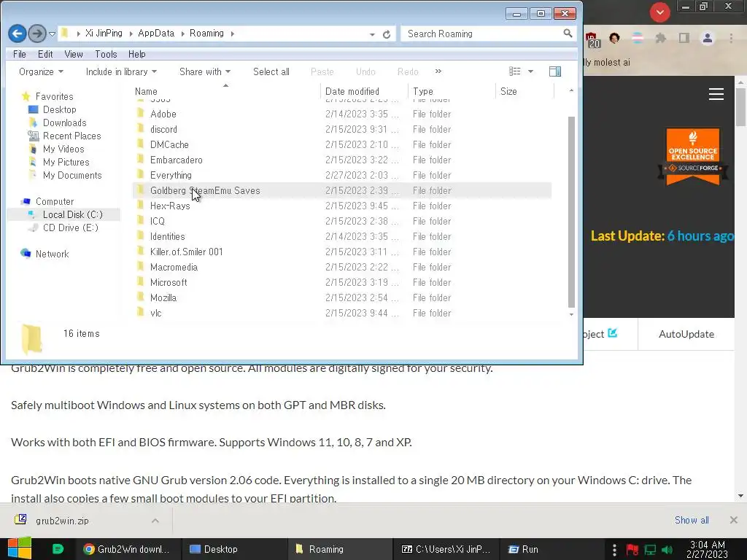Go forward with the Explorer forward arrow
The image size is (747, 560).
tap(36, 34)
